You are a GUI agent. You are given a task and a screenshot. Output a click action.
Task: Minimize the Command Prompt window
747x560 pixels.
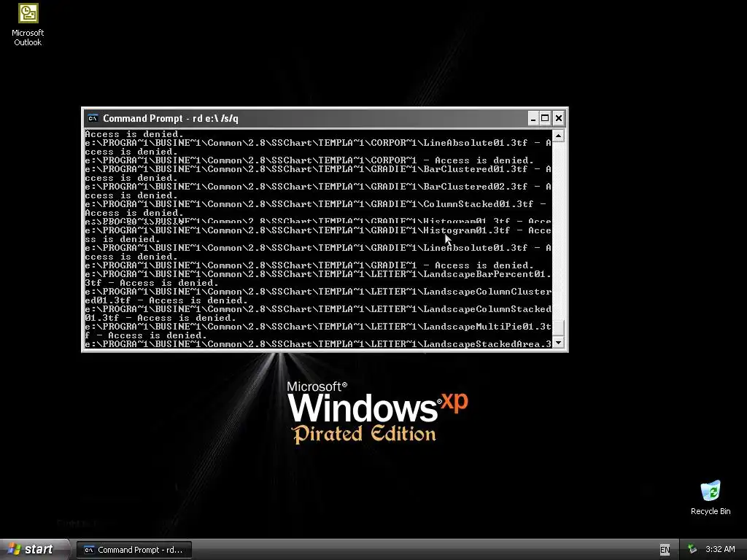click(x=533, y=118)
